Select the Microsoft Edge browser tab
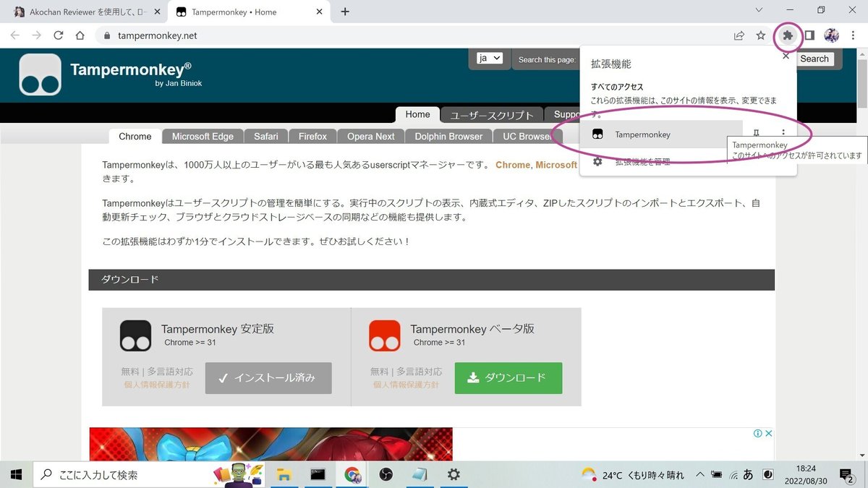The width and height of the screenshot is (868, 488). (203, 136)
